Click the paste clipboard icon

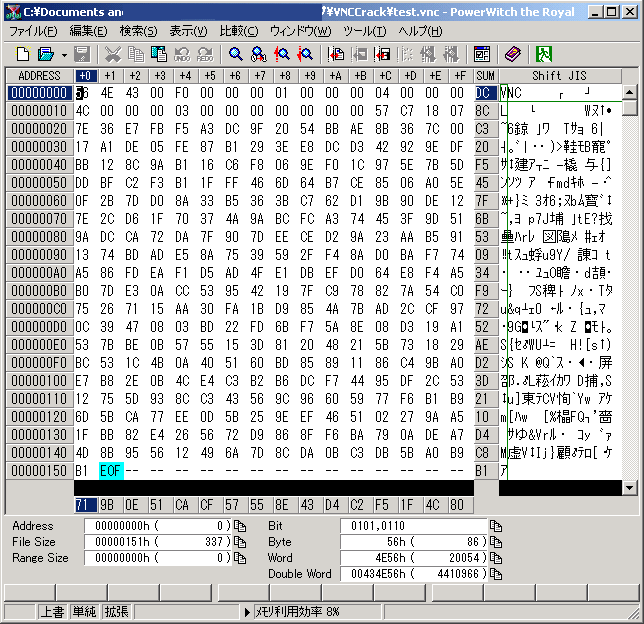[x=159, y=54]
